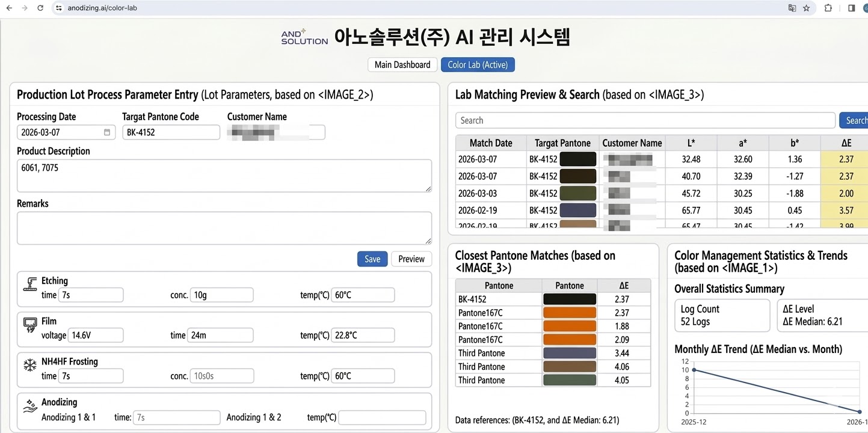
Task: Click the L* value 45.72
Action: tap(691, 194)
